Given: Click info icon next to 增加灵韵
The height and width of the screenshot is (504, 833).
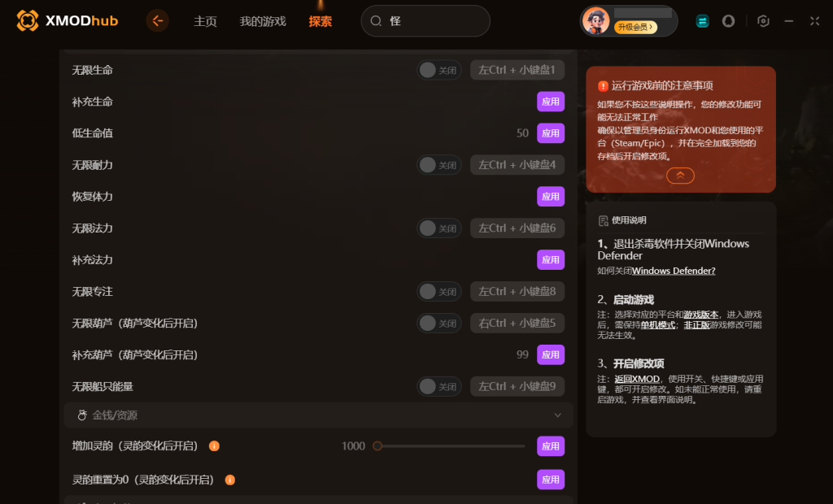Looking at the screenshot, I should tap(214, 446).
